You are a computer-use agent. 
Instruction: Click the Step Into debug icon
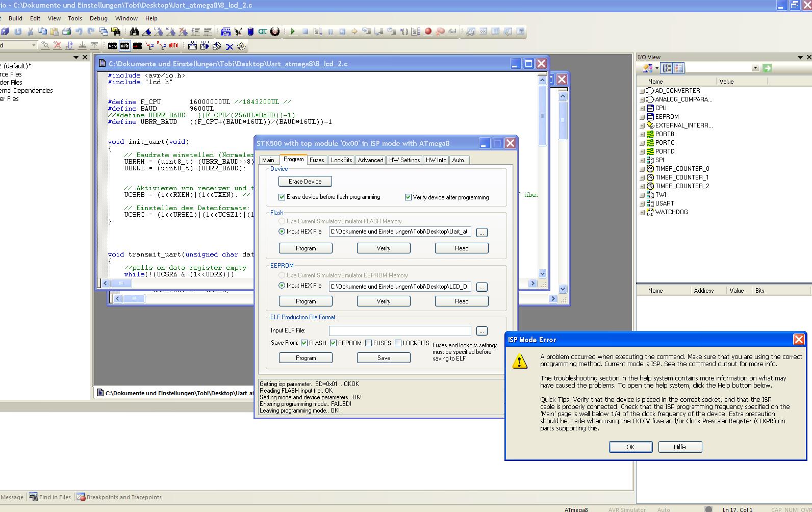tap(367, 32)
